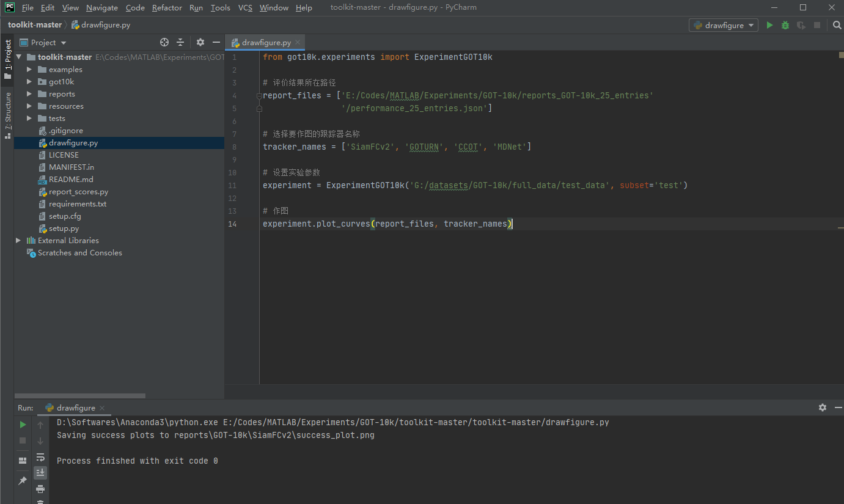This screenshot has height=504, width=844.
Task: Close the drawfigure Run tab
Action: [x=102, y=408]
